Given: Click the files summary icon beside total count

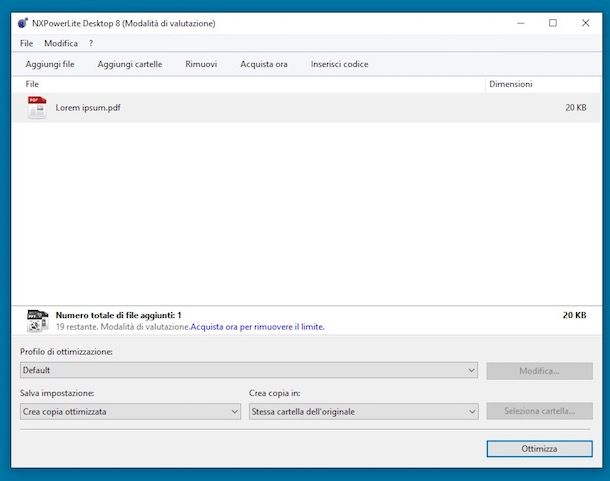Looking at the screenshot, I should [x=38, y=321].
